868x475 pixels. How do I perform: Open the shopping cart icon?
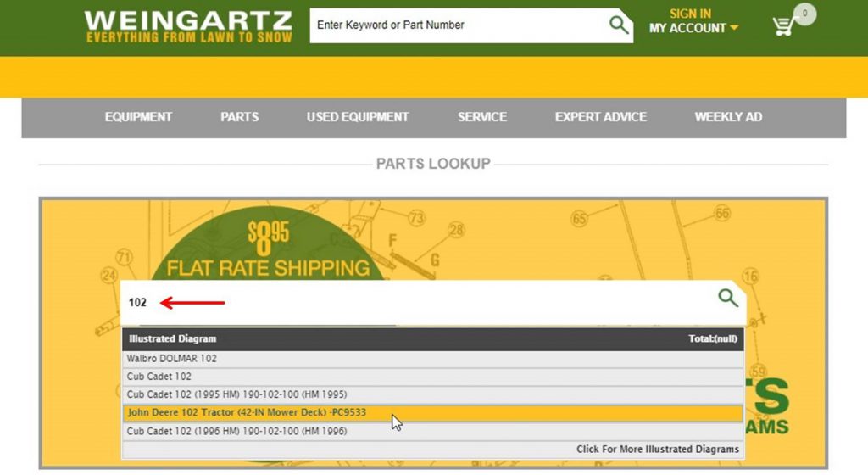point(784,25)
